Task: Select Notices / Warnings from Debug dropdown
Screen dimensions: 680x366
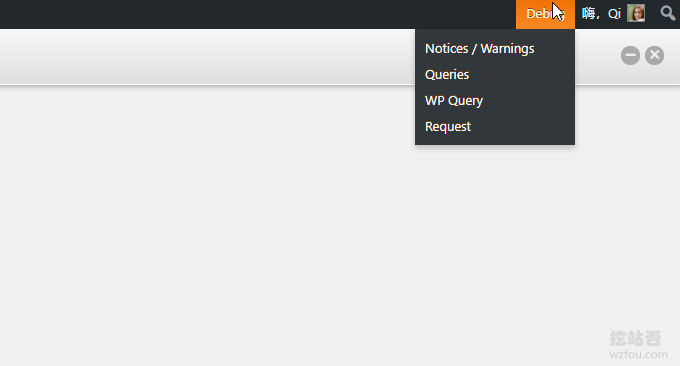Action: (479, 49)
